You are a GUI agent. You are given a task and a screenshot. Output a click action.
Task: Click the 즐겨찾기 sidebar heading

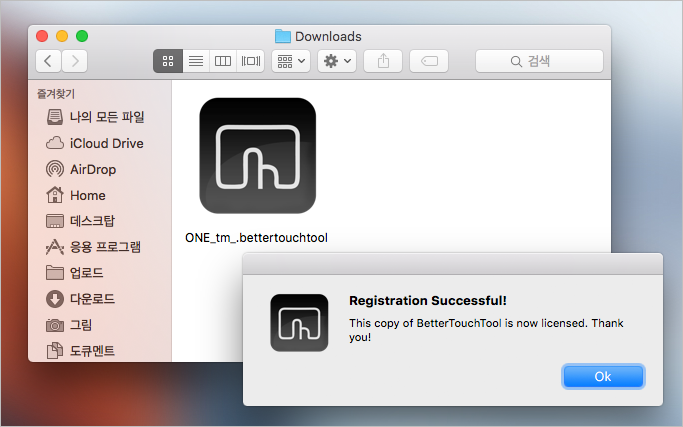[x=56, y=94]
